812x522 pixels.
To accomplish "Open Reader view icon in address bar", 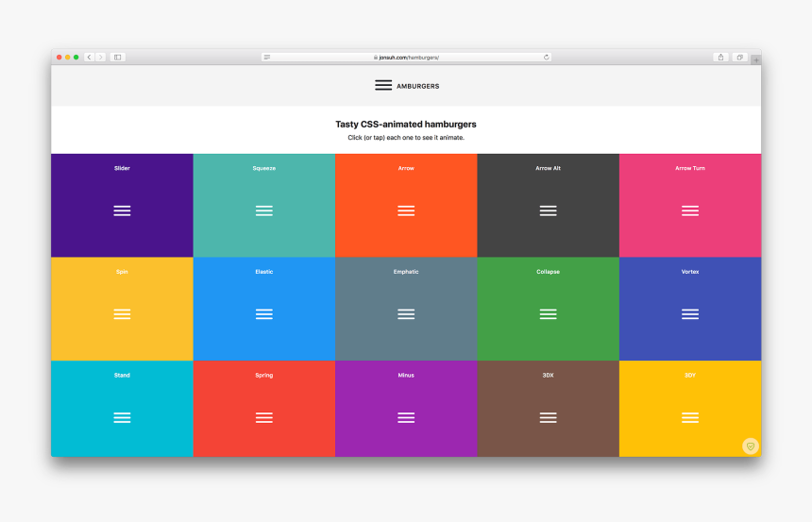I will click(x=267, y=57).
